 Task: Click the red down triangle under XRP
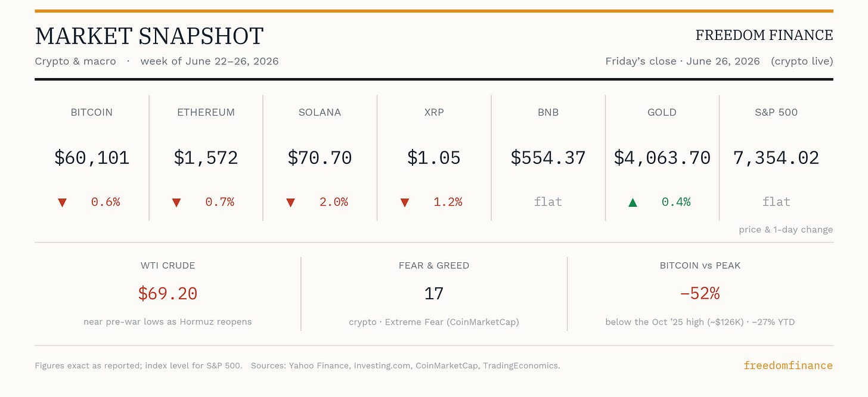[405, 203]
